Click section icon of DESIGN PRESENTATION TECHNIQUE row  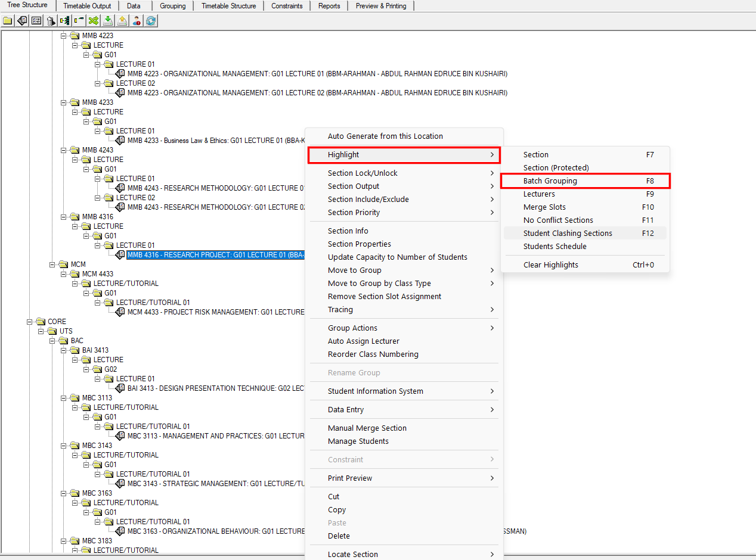click(120, 388)
